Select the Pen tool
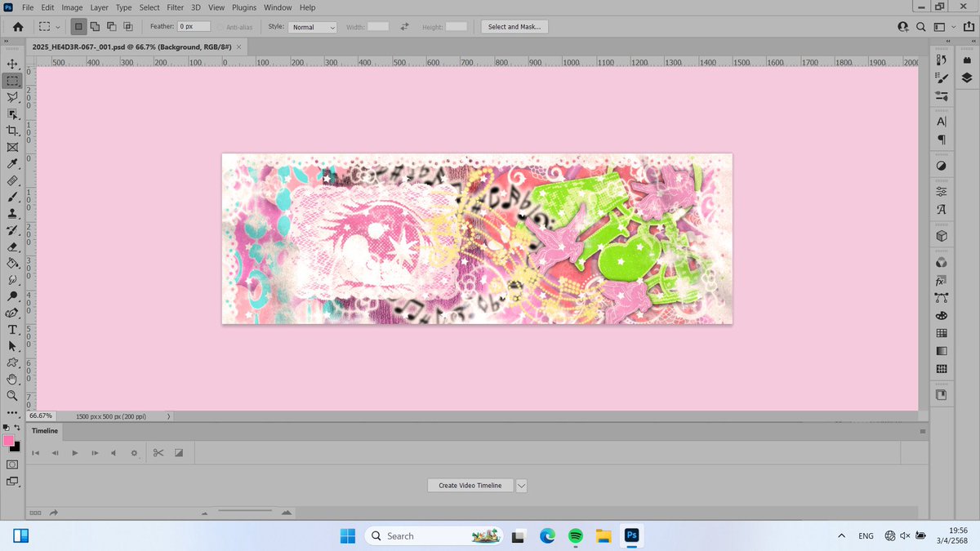This screenshot has width=980, height=551. pos(13,313)
